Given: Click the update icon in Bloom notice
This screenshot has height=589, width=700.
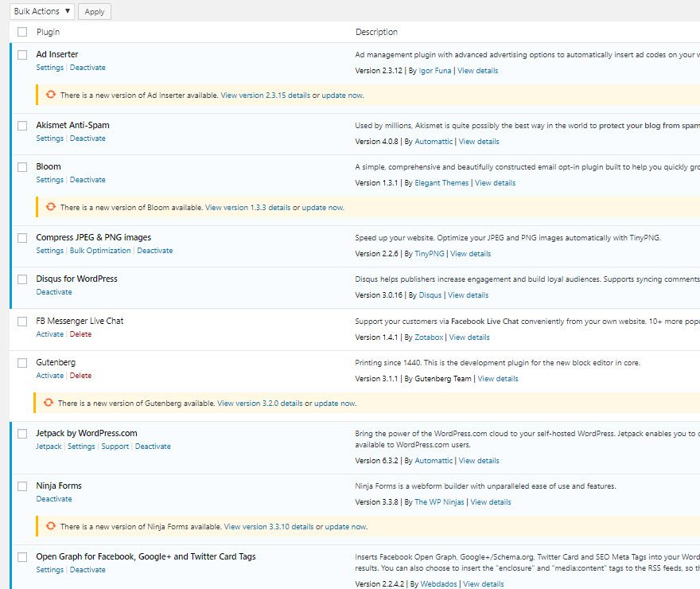Looking at the screenshot, I should point(50,207).
